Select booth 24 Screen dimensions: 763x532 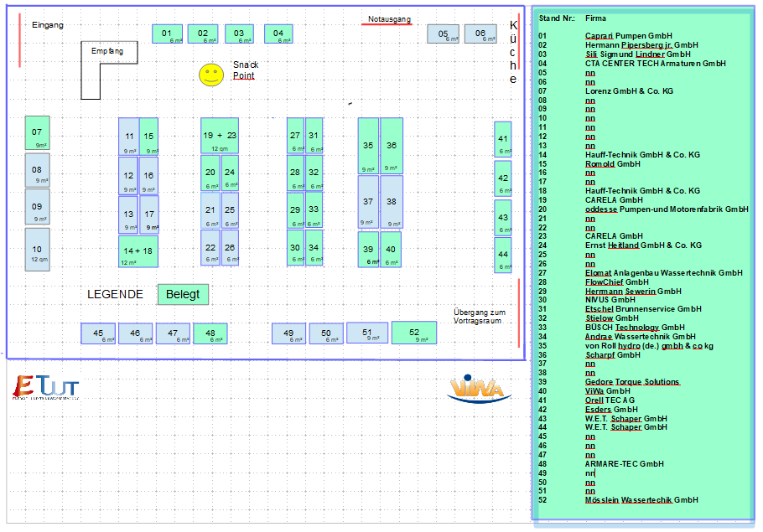(x=230, y=173)
